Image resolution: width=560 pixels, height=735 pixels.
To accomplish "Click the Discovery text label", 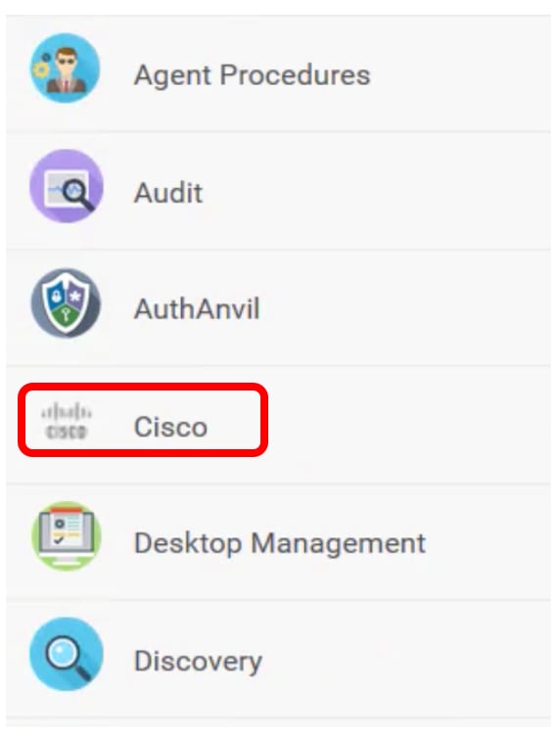I will (x=198, y=661).
